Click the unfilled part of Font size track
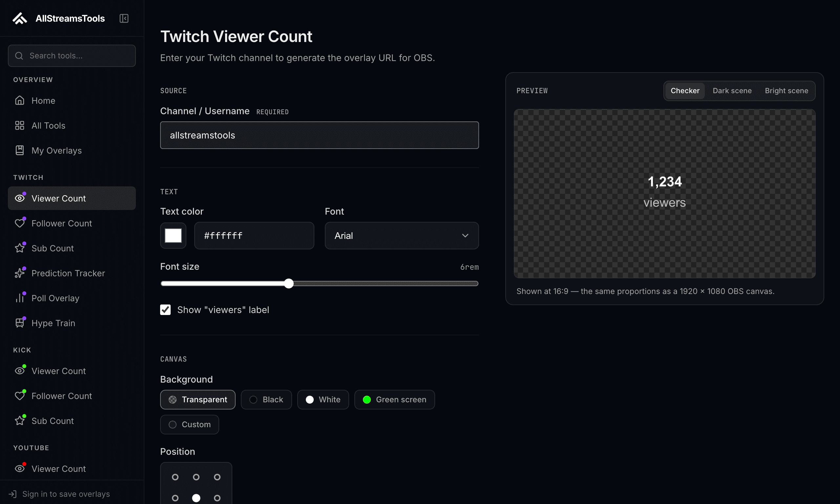The height and width of the screenshot is (504, 840). [x=386, y=283]
